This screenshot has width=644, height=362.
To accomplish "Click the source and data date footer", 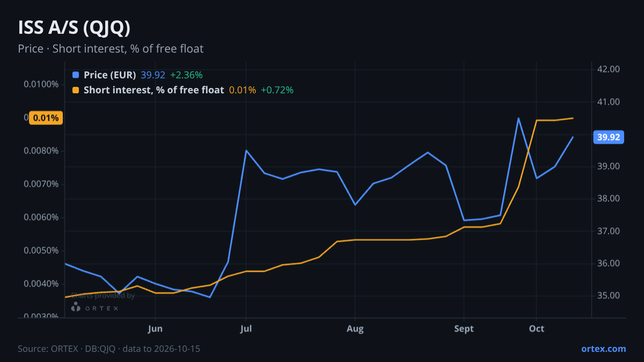I will 109,349.
